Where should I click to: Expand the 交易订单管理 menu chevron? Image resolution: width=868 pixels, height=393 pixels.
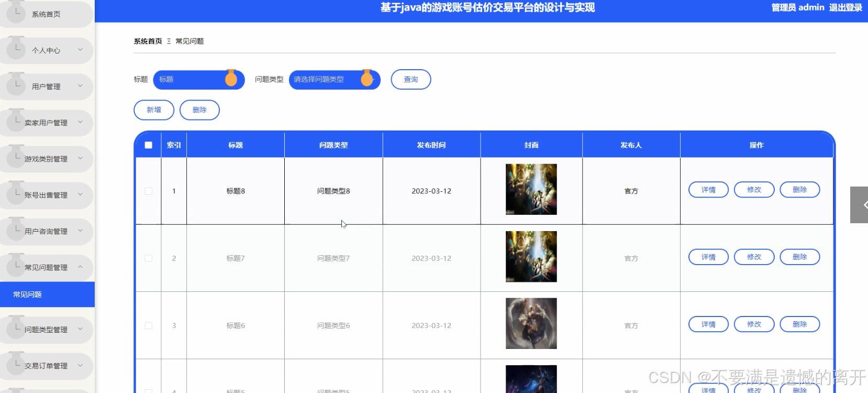[80, 365]
